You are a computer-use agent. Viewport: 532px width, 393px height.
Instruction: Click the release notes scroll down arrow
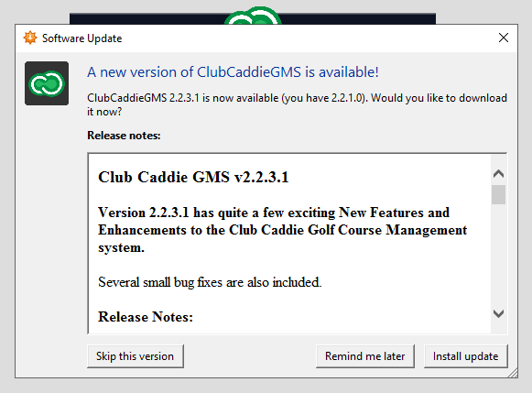[498, 313]
